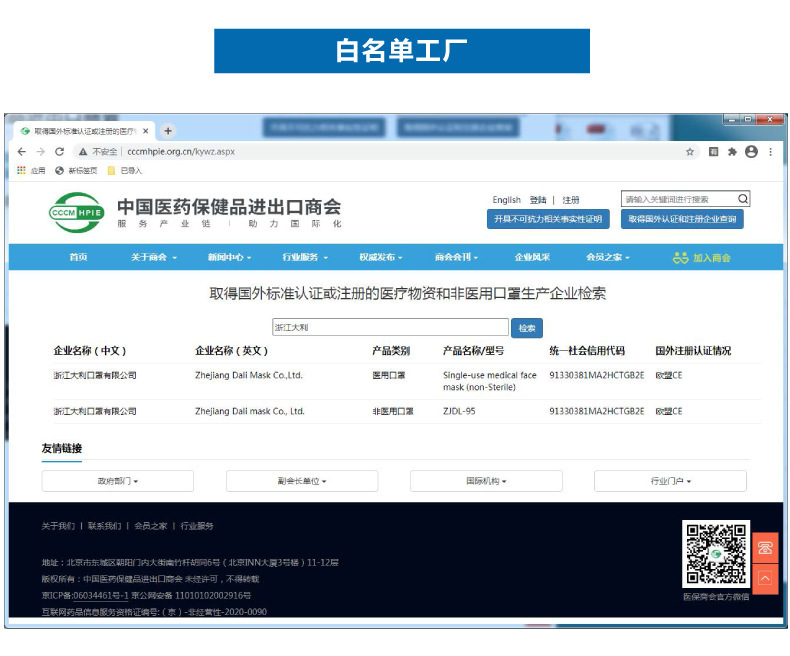Click the blue 检索 search button
This screenshot has height=656, width=790.
(x=526, y=328)
